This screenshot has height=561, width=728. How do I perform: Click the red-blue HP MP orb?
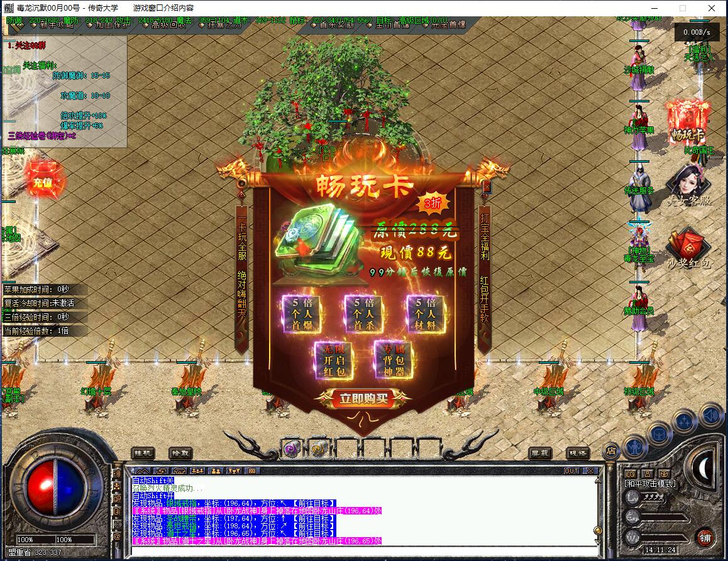[56, 488]
